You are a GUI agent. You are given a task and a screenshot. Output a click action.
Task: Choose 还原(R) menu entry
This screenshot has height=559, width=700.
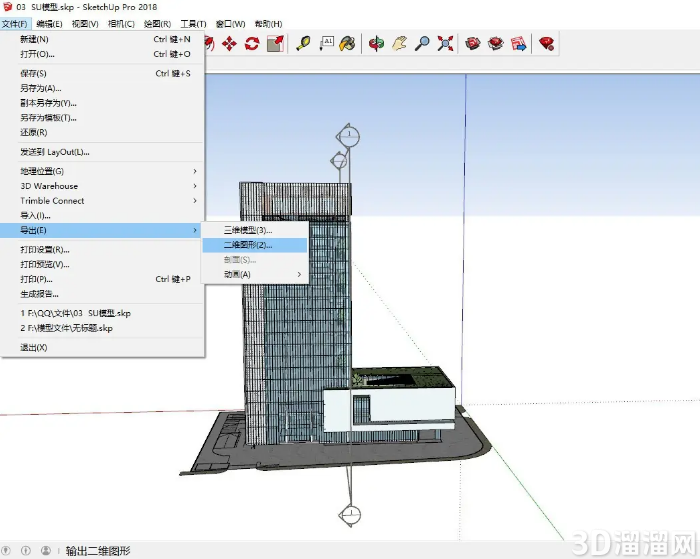click(102, 132)
